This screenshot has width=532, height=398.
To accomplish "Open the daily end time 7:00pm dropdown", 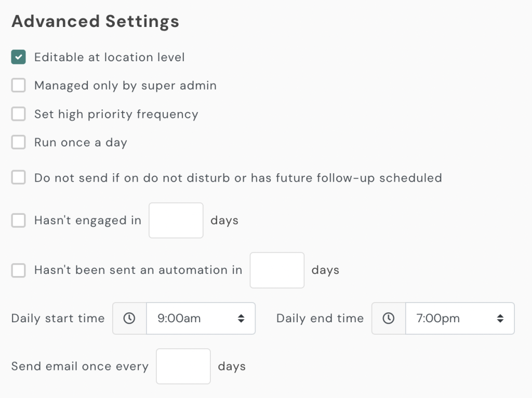I will coord(460,319).
